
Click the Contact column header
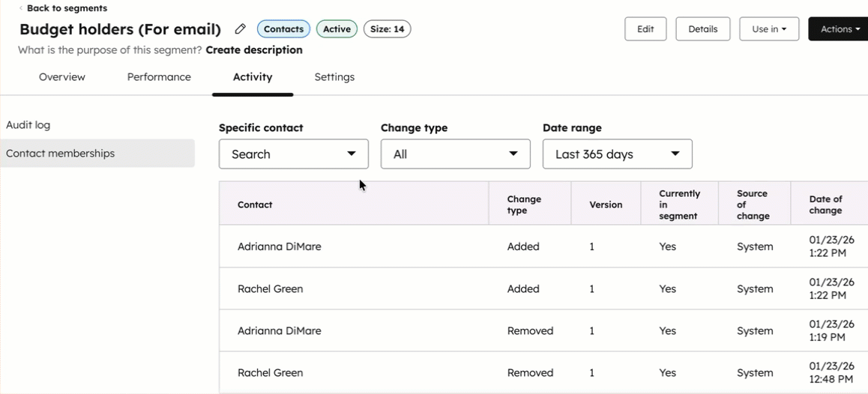pyautogui.click(x=255, y=204)
